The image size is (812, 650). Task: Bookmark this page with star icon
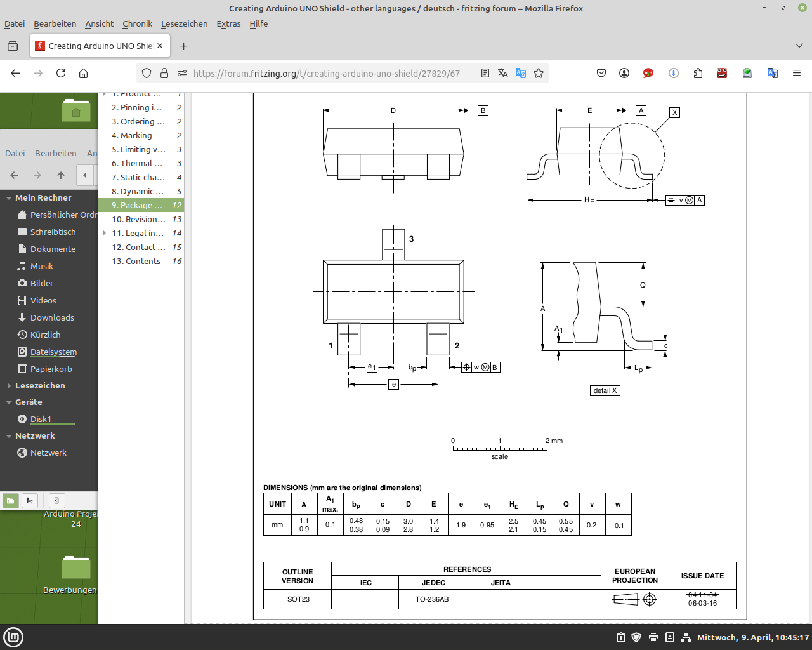tap(539, 73)
